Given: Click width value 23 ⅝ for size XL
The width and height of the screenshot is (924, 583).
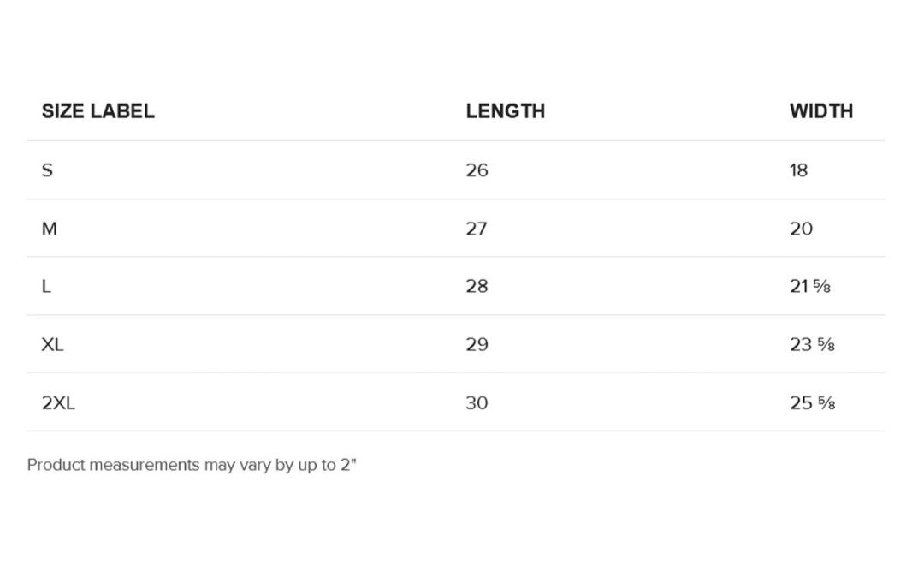Looking at the screenshot, I should [811, 345].
